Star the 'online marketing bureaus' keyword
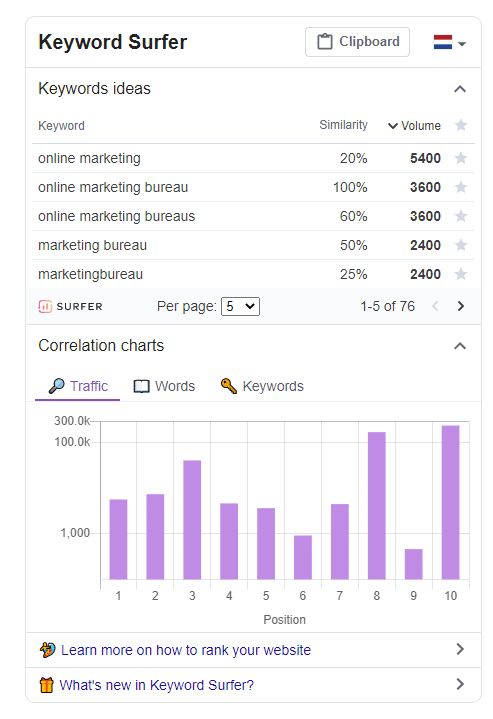Image resolution: width=493 pixels, height=719 pixels. click(x=460, y=216)
